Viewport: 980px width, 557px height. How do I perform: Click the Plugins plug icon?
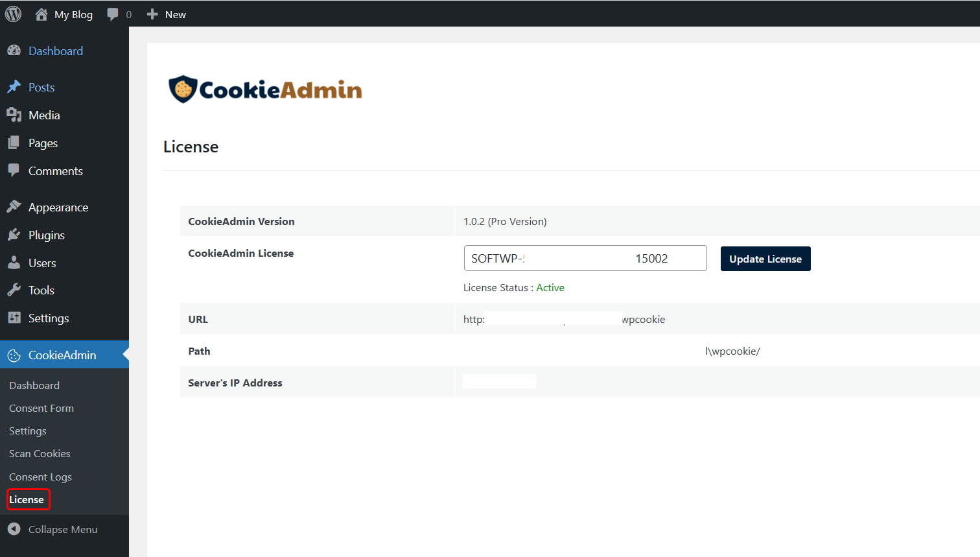14,235
